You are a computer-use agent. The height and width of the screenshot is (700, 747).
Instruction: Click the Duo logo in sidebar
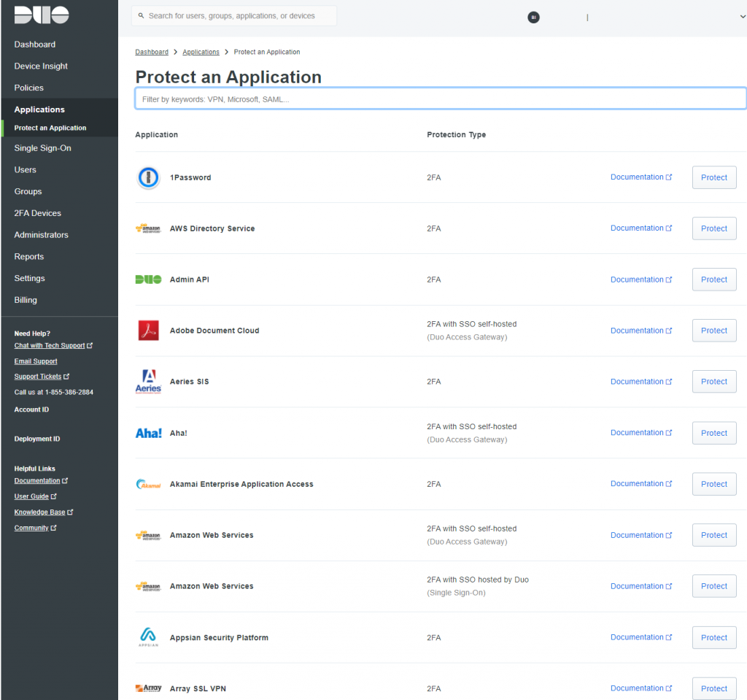click(x=42, y=15)
